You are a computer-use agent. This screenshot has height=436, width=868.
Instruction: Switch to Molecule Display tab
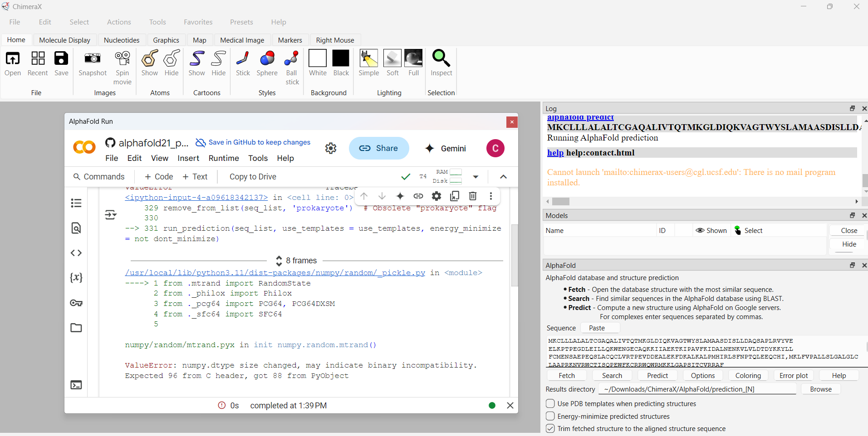coord(64,40)
